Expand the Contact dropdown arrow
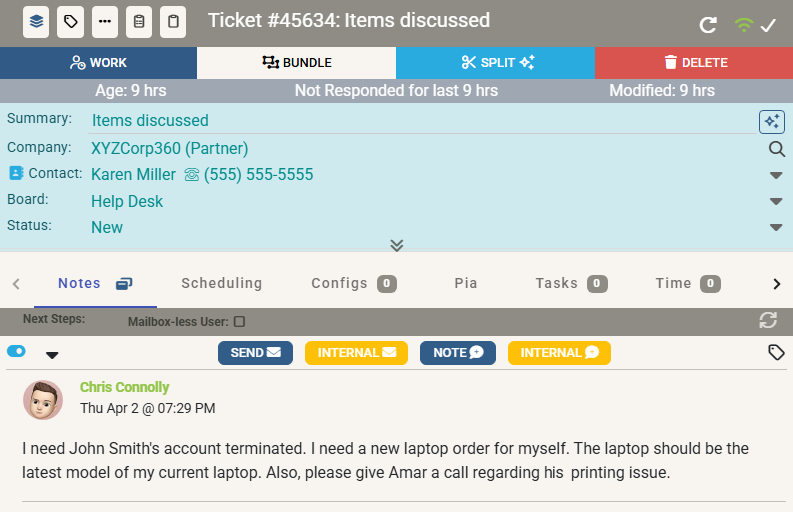 [x=776, y=175]
